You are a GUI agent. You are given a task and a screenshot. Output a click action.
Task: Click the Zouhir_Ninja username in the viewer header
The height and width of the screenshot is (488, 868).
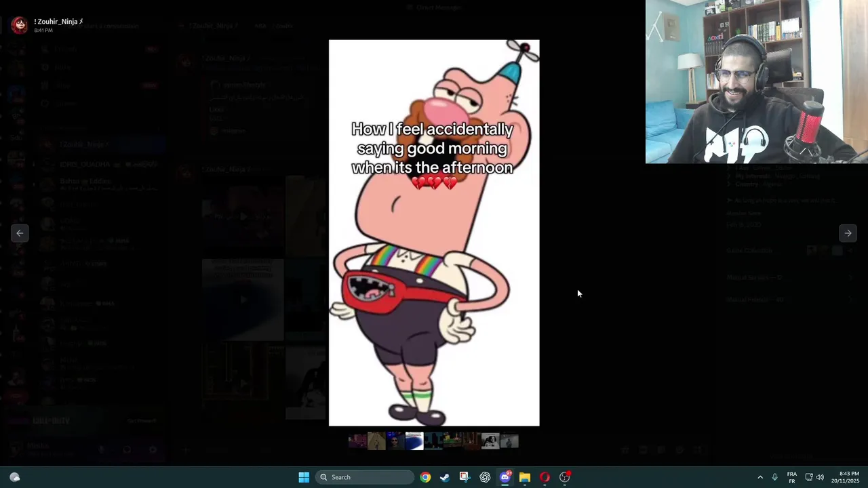[x=58, y=22]
